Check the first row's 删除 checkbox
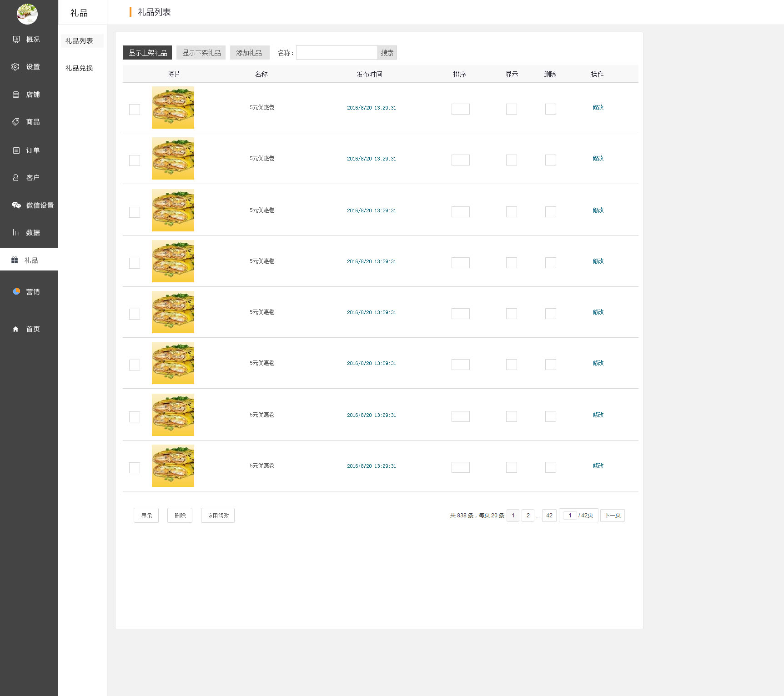This screenshot has width=784, height=696. (551, 109)
